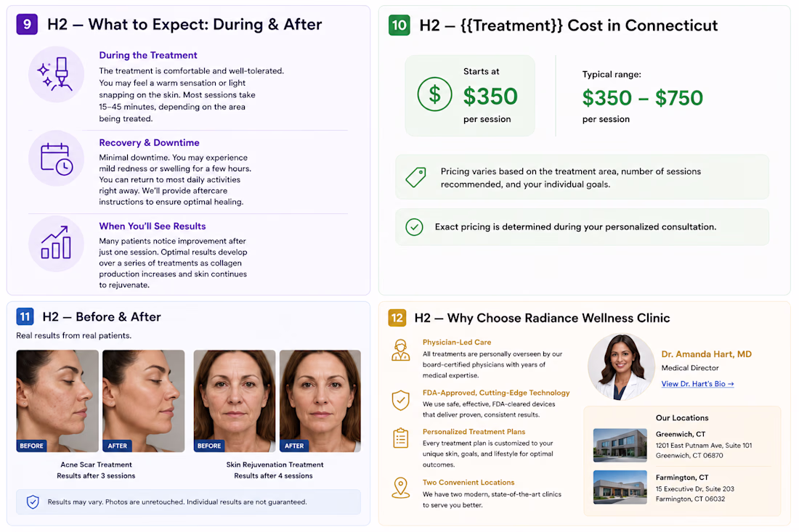The width and height of the screenshot is (799, 532).
Task: Click the laser treatment device icon
Action: point(56,74)
